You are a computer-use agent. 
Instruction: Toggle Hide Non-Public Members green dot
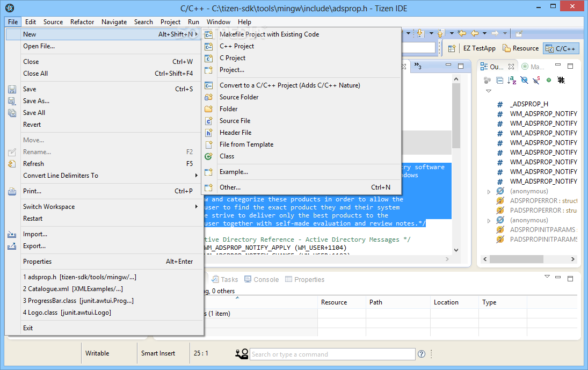(549, 80)
